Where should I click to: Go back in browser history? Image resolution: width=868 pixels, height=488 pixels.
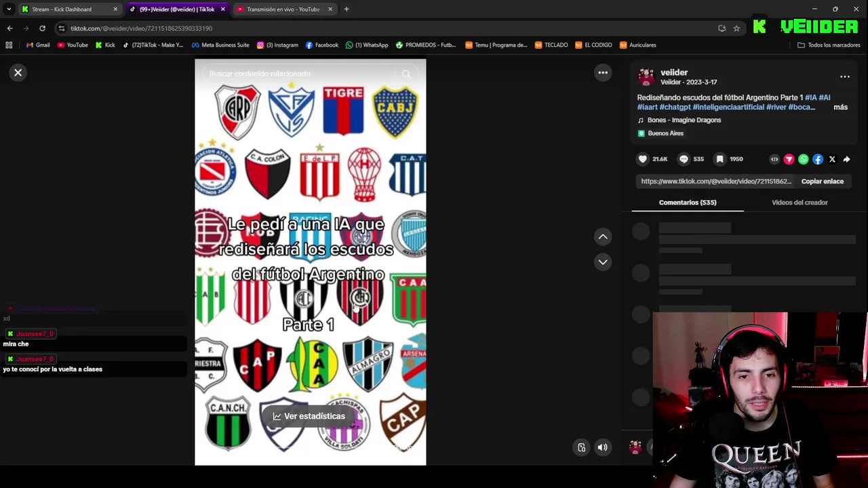tap(9, 28)
